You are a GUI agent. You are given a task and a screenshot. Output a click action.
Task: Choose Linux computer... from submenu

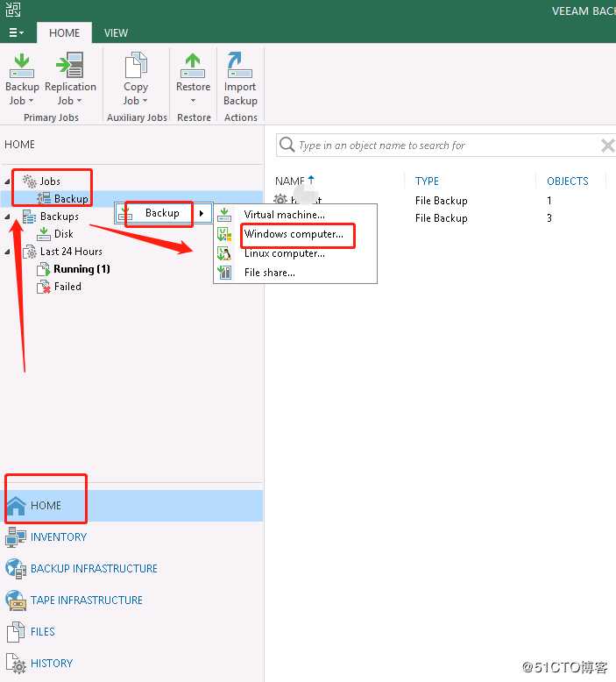pos(284,253)
